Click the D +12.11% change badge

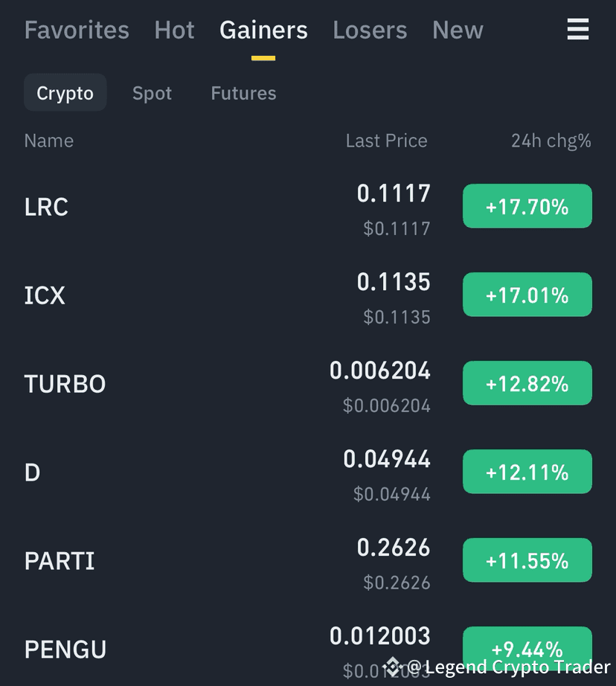(x=527, y=472)
